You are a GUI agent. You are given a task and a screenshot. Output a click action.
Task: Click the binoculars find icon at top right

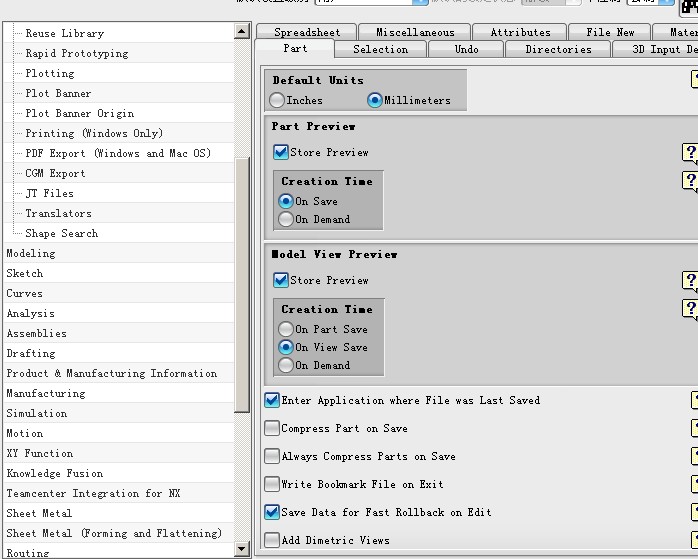coord(688,8)
